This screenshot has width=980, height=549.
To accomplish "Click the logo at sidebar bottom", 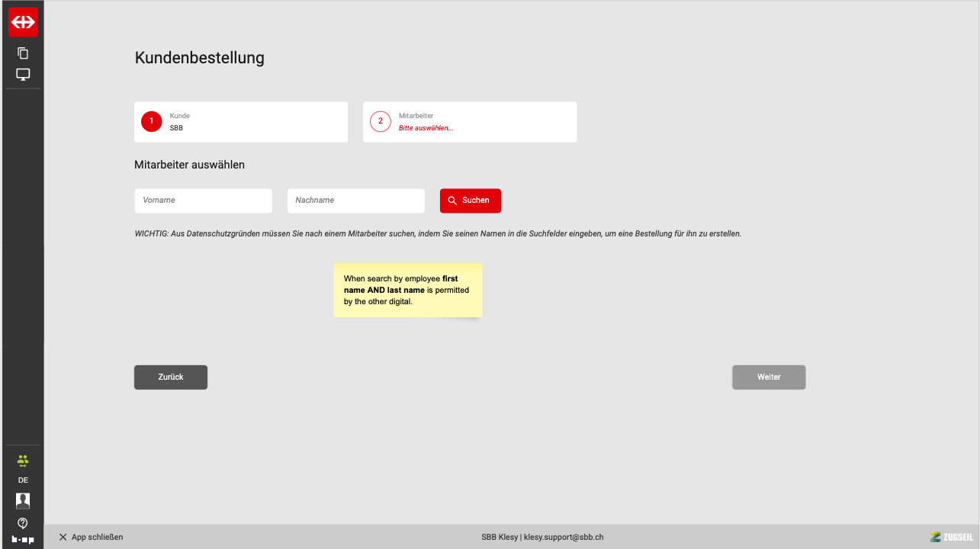I will (23, 539).
